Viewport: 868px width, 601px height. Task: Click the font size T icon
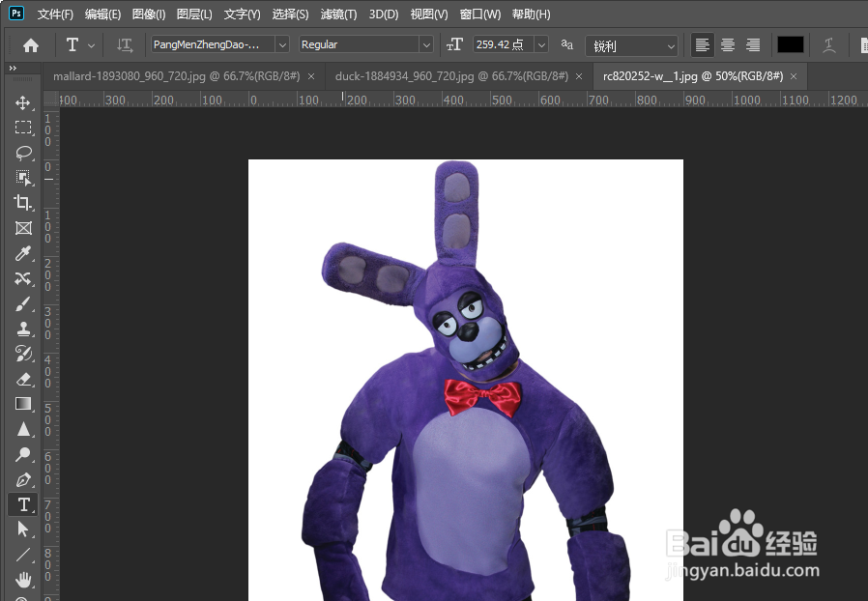454,44
